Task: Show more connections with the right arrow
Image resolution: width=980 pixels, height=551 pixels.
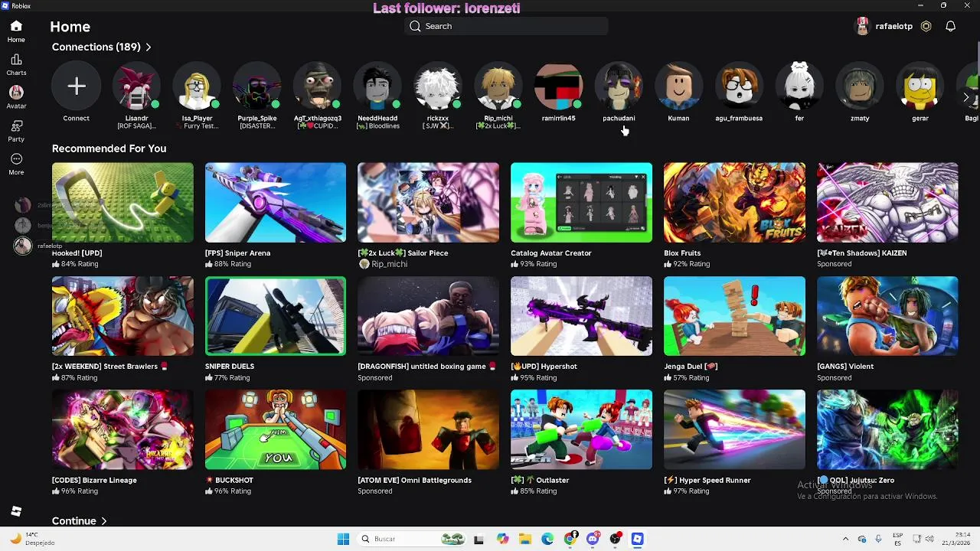Action: [966, 98]
